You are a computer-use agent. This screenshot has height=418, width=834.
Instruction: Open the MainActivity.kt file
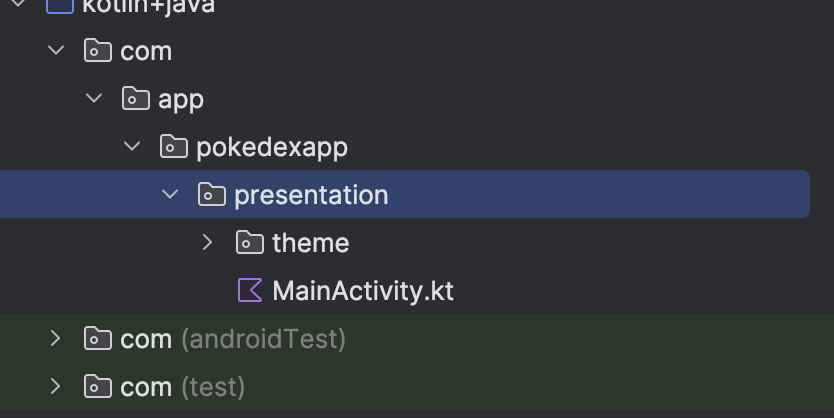pos(362,291)
